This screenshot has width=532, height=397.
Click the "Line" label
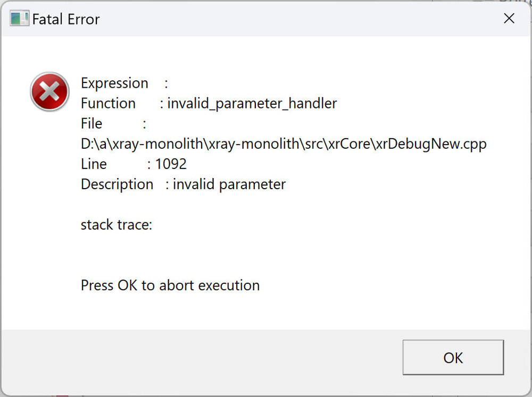tap(94, 164)
